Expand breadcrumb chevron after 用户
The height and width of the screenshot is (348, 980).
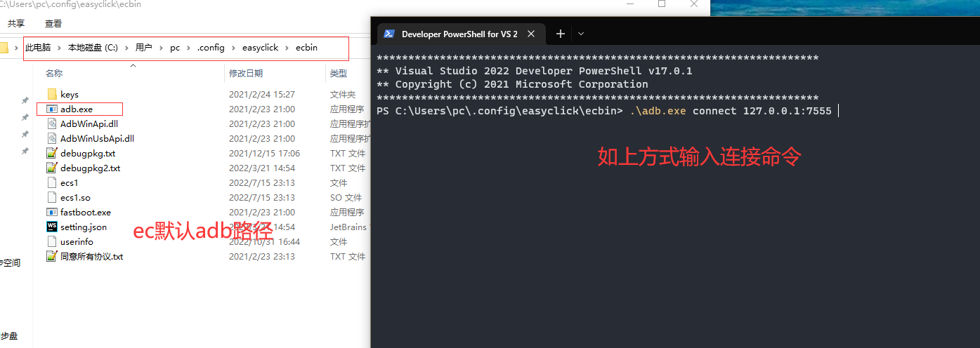(x=161, y=48)
